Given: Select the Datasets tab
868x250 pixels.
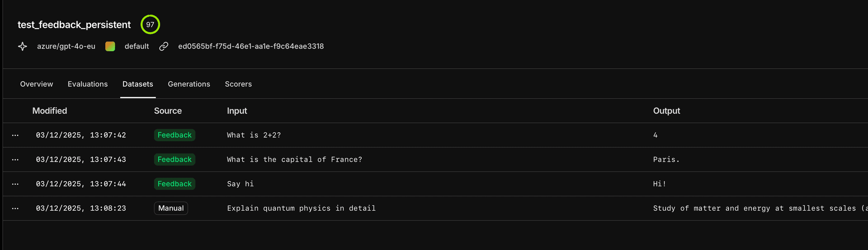Looking at the screenshot, I should pyautogui.click(x=138, y=84).
